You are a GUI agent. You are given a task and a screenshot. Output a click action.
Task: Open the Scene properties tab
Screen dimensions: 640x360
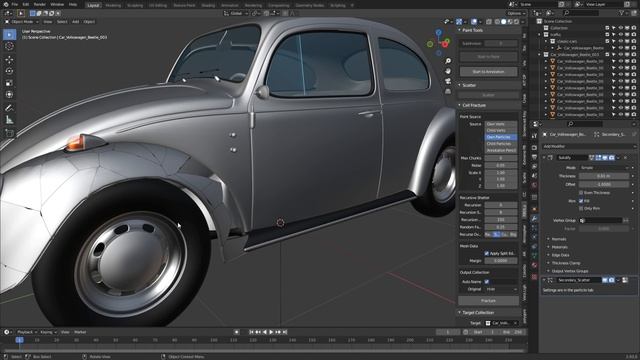coord(534,176)
